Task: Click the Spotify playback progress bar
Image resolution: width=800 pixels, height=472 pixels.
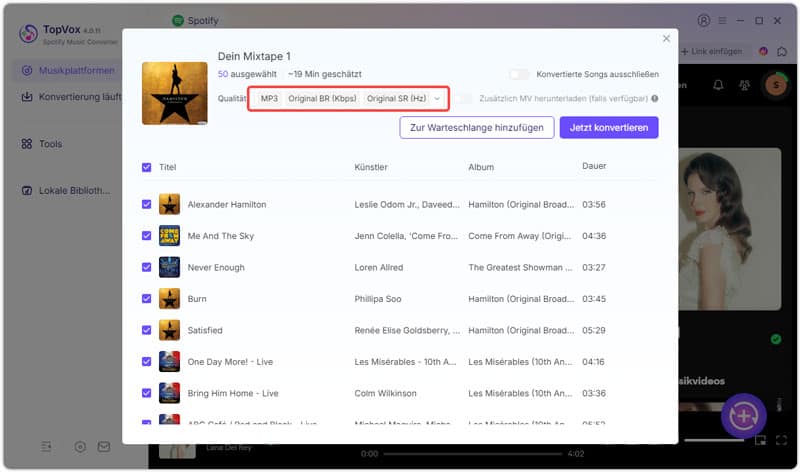Action: pos(472,454)
